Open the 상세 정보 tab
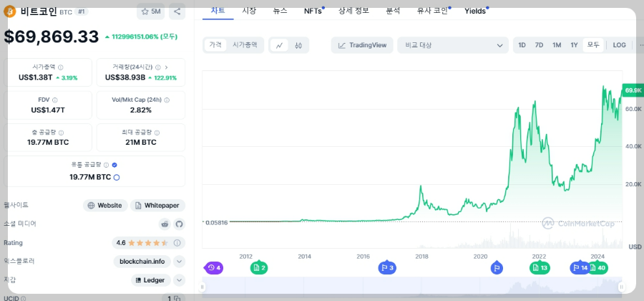 click(353, 11)
